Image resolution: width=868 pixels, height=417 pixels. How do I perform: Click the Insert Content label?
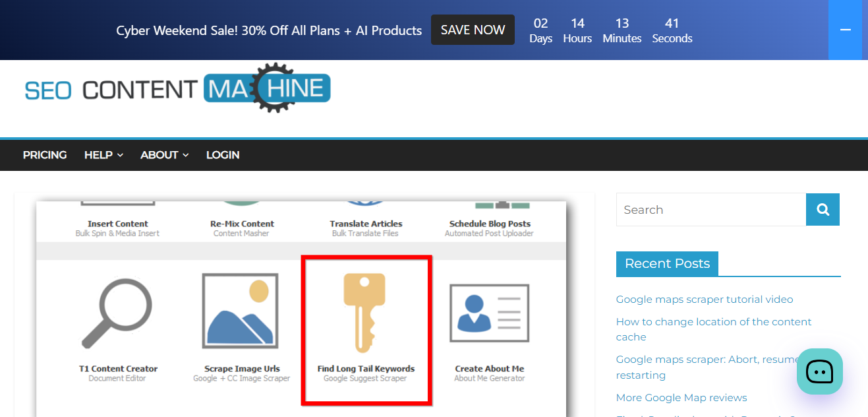coord(118,224)
